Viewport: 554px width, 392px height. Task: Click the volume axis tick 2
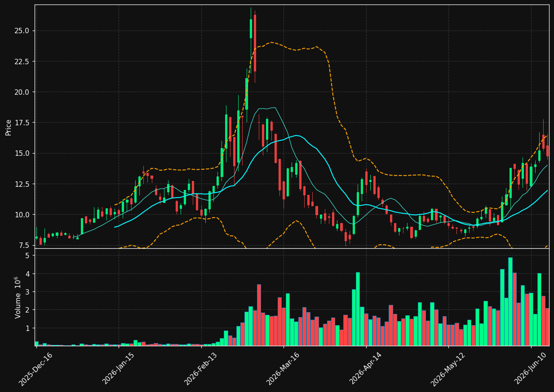pyautogui.click(x=27, y=310)
